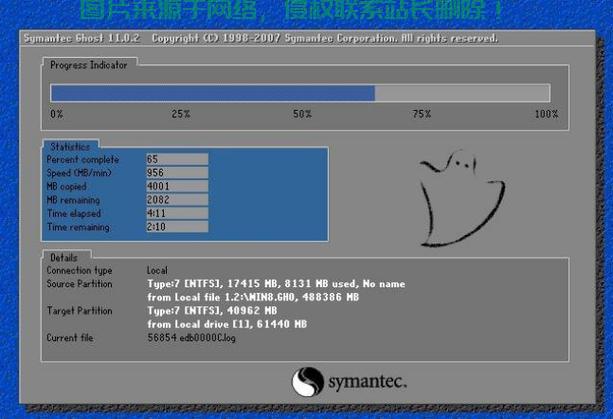Click the source 'Type:7 [NTFS], 17415 MB' line
This screenshot has width=613, height=419.
point(276,284)
